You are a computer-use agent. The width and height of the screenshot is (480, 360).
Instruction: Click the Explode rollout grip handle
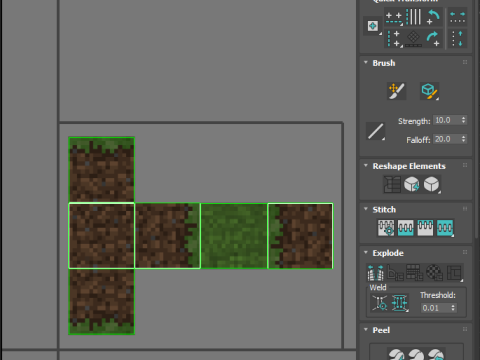tap(465, 252)
